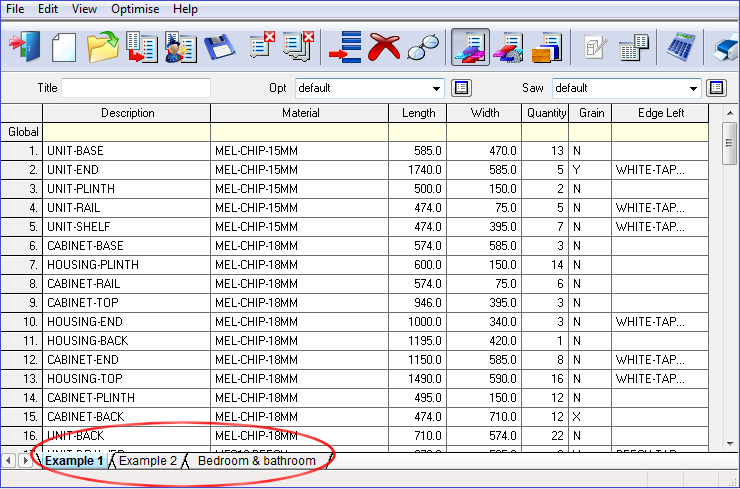Select the CABINET-PLINTH description cell
Screen dimensions: 740x489
[127, 398]
